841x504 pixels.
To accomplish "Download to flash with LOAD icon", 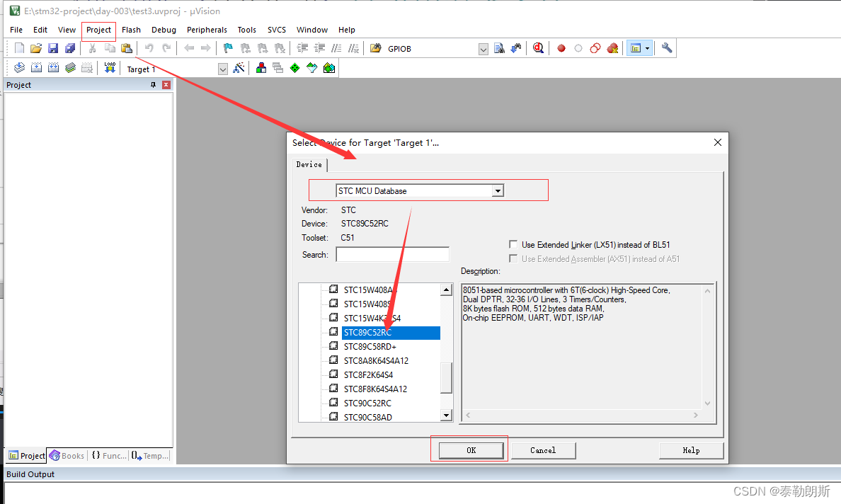I will pyautogui.click(x=110, y=67).
